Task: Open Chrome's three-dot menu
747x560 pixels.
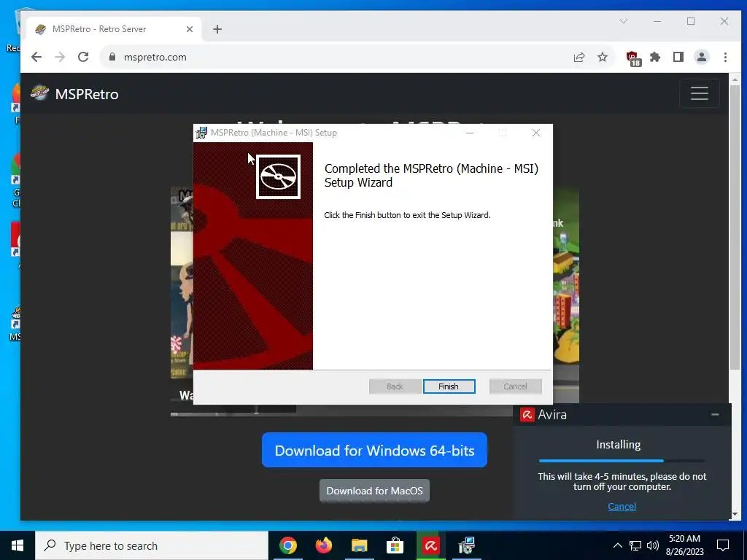Action: coord(725,57)
